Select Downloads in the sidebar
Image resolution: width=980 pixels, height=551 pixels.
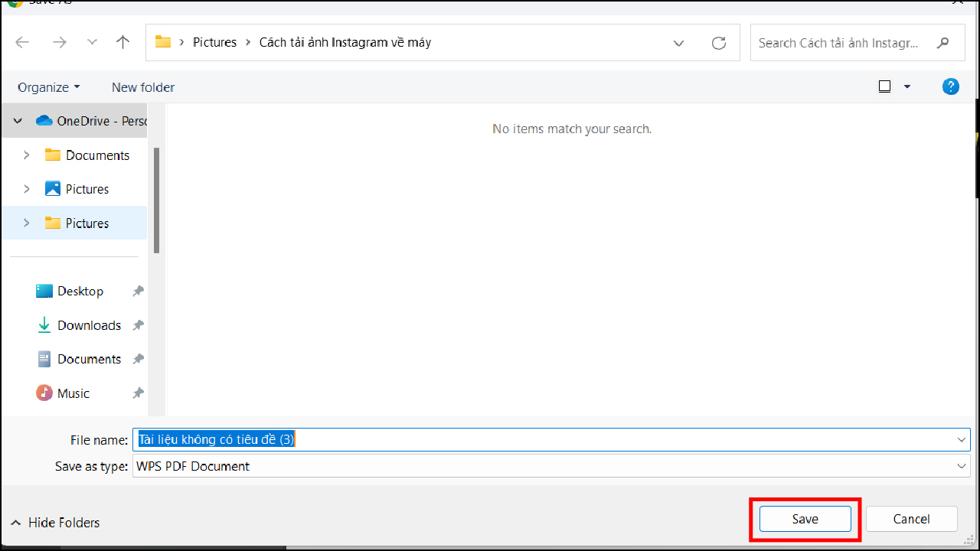[x=88, y=324]
